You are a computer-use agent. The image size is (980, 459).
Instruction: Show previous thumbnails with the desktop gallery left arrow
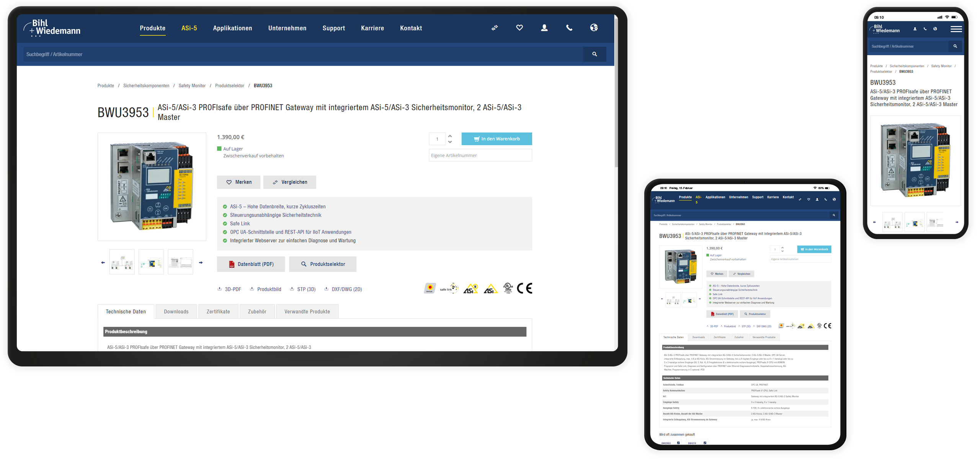tap(103, 263)
